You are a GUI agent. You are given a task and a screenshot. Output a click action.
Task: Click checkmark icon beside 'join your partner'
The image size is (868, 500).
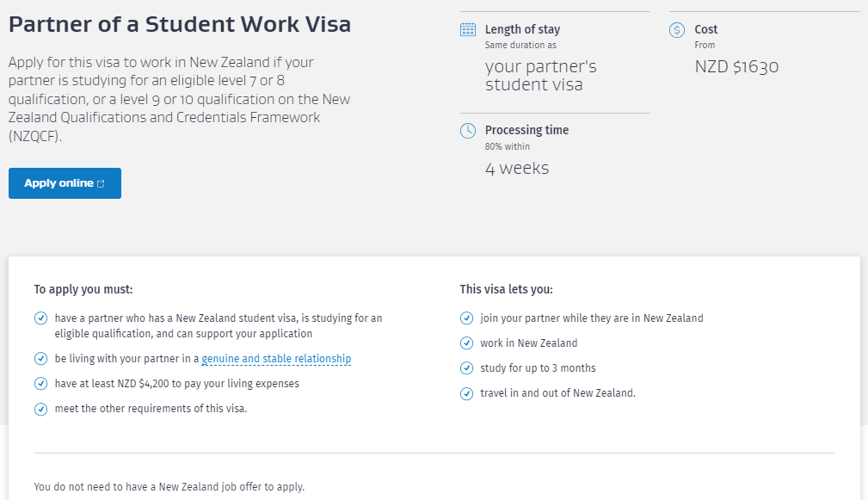coord(466,318)
